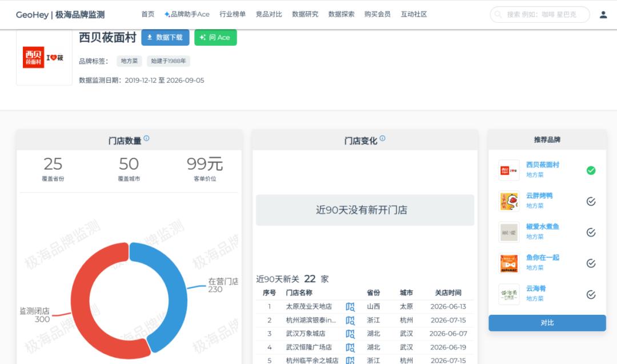The image size is (617, 364).
Task: Click the 99元 客单价位 value
Action: [205, 164]
